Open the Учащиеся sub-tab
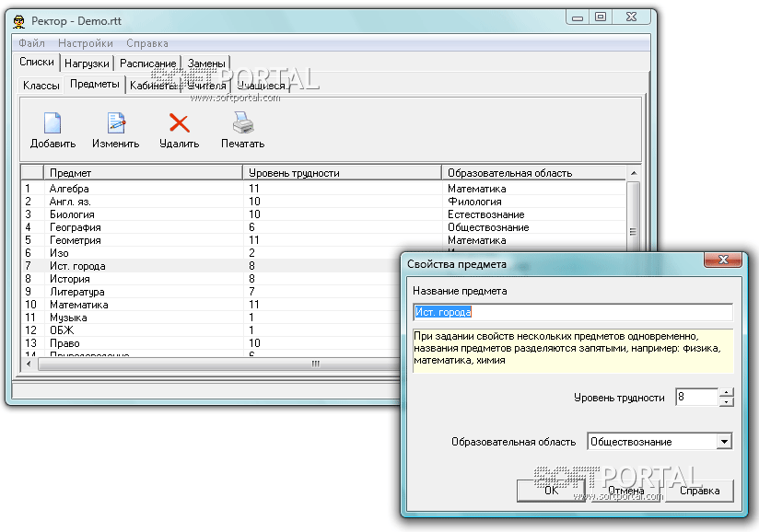759x532 pixels. coord(262,86)
